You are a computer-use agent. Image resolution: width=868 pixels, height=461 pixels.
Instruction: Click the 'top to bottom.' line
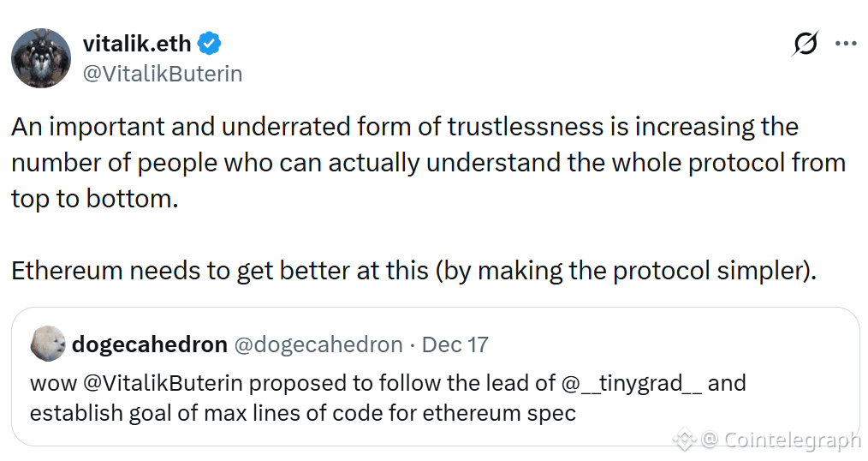click(x=94, y=199)
